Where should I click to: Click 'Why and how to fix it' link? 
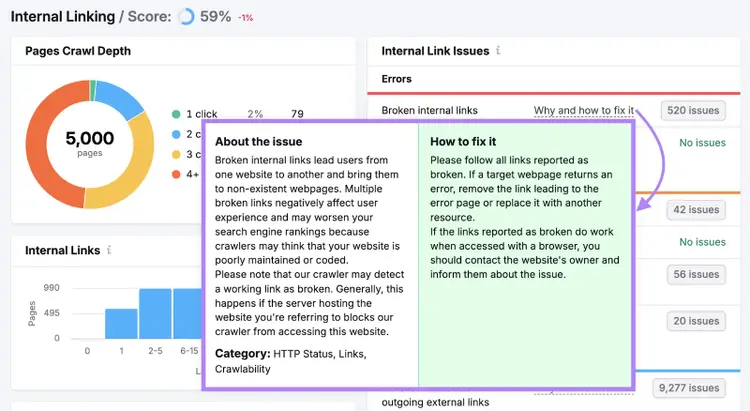584,111
